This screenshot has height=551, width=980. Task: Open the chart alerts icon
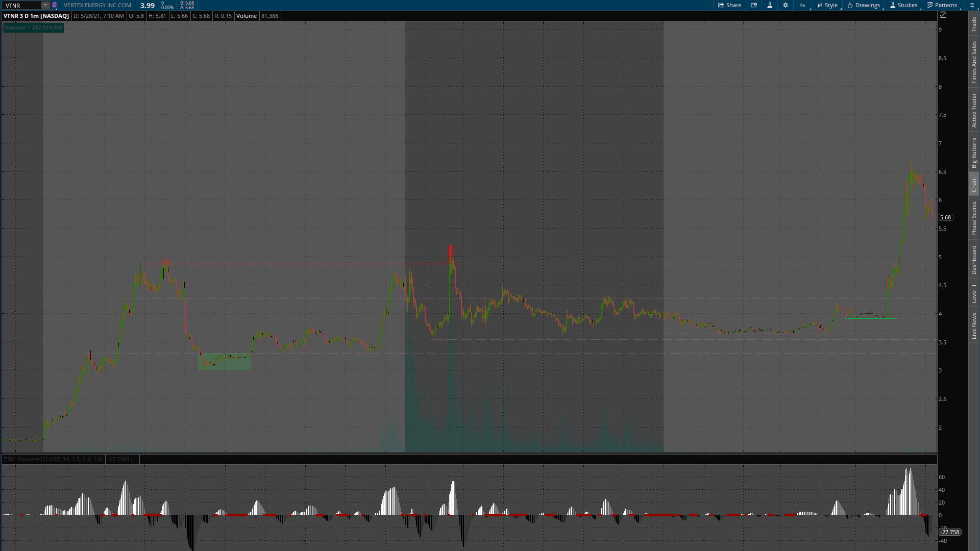(754, 5)
